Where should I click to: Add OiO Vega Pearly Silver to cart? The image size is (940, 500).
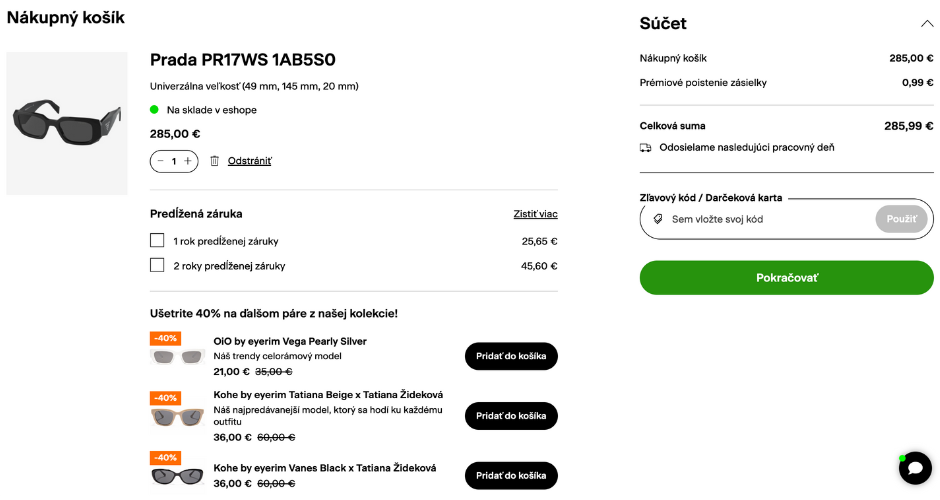click(510, 356)
